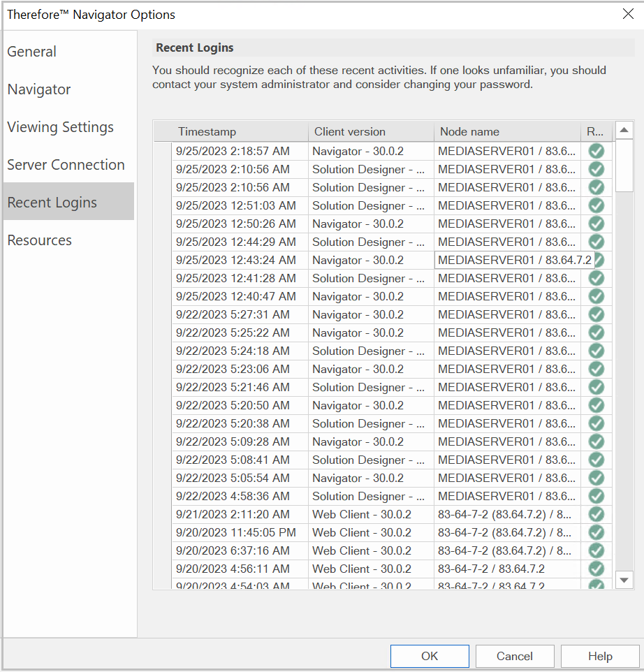This screenshot has height=672, width=644.
Task: Click the node name tooltip MEDIASERVER01 / 83.64.7.2
Action: click(515, 260)
